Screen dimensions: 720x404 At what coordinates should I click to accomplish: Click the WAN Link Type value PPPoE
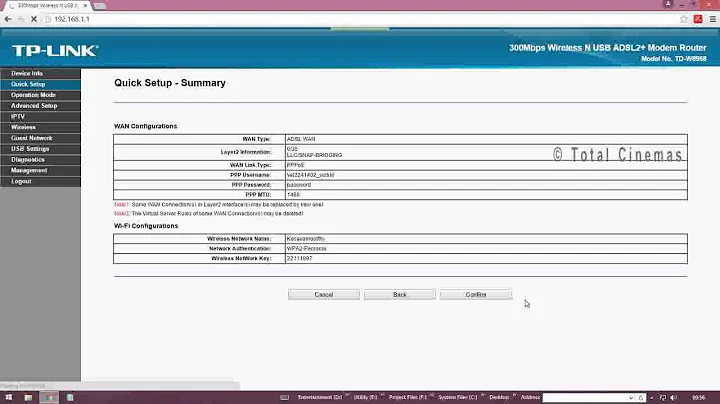click(x=296, y=165)
